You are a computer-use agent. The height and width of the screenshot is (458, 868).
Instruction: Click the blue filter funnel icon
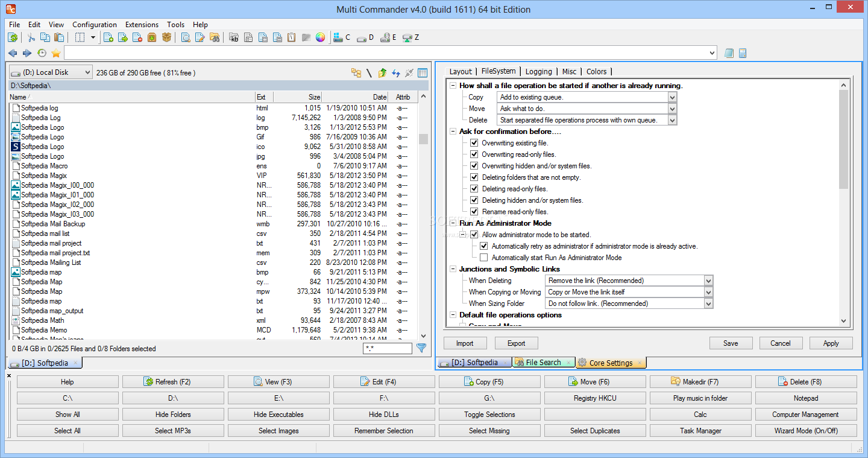click(x=421, y=348)
